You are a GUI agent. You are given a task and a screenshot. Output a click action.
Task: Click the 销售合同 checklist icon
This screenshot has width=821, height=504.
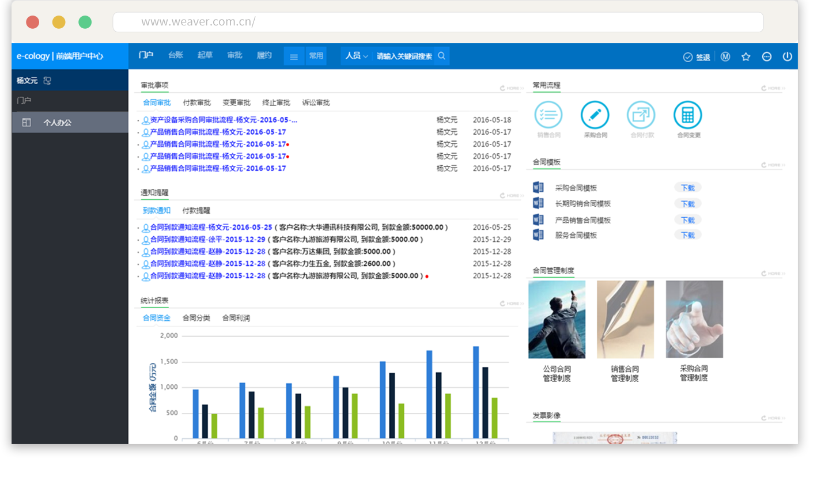click(x=548, y=115)
